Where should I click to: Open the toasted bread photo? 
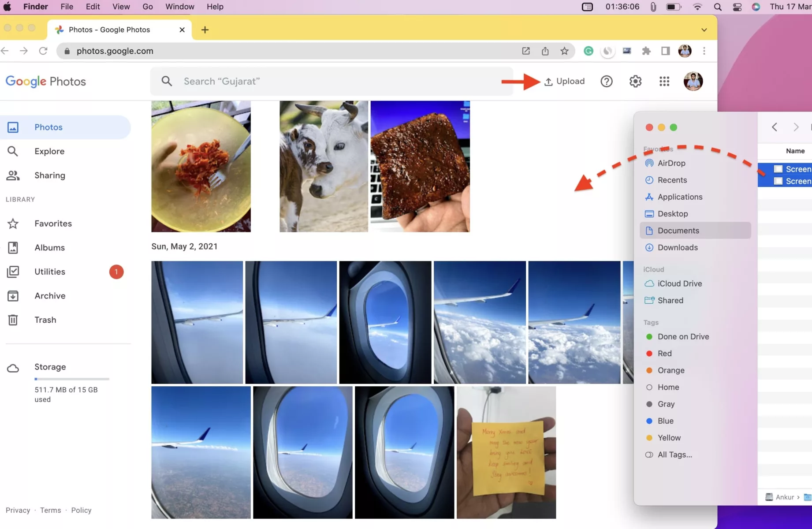(420, 166)
